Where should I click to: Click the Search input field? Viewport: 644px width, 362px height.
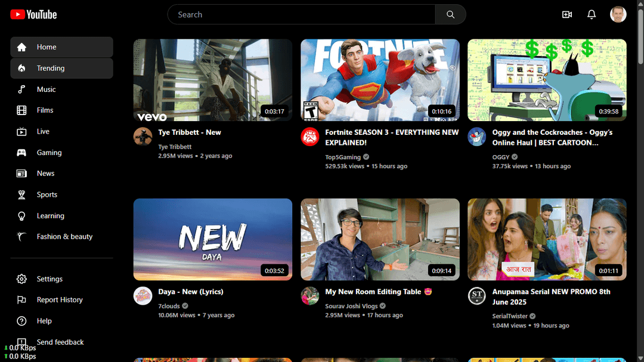pyautogui.click(x=302, y=14)
